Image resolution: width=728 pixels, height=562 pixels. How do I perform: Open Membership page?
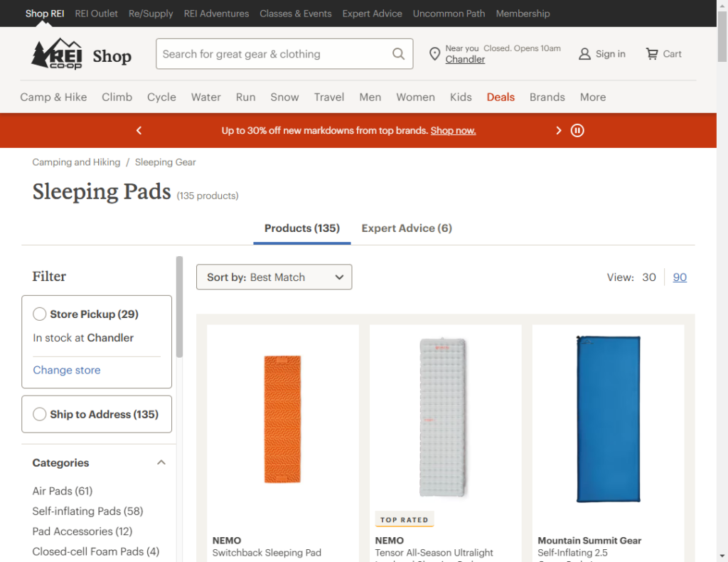click(523, 14)
